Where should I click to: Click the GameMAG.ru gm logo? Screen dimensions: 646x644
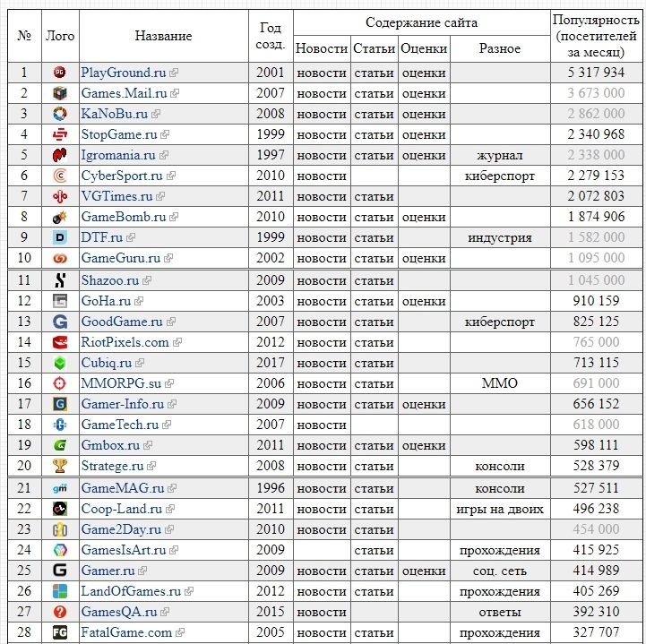click(x=60, y=488)
